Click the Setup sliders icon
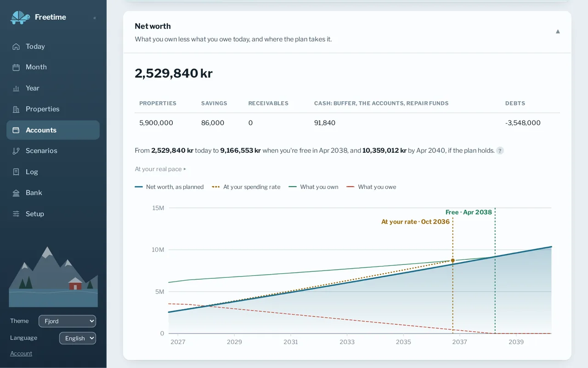The image size is (588, 368). tap(16, 214)
